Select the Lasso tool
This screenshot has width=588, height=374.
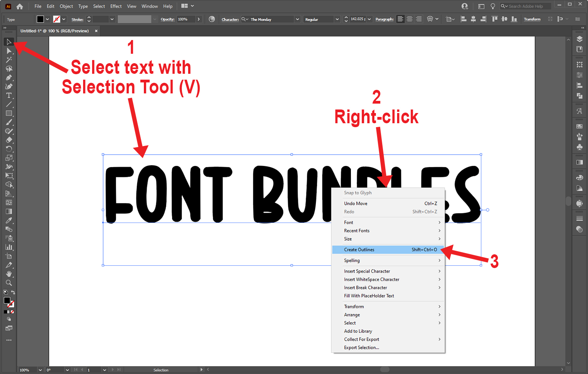click(9, 69)
